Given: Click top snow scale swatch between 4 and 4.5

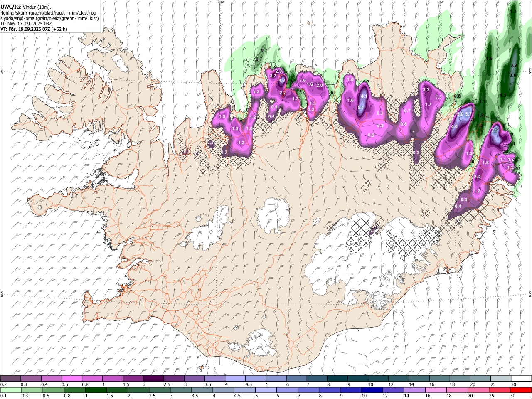Looking at the screenshot, I should point(235,379).
